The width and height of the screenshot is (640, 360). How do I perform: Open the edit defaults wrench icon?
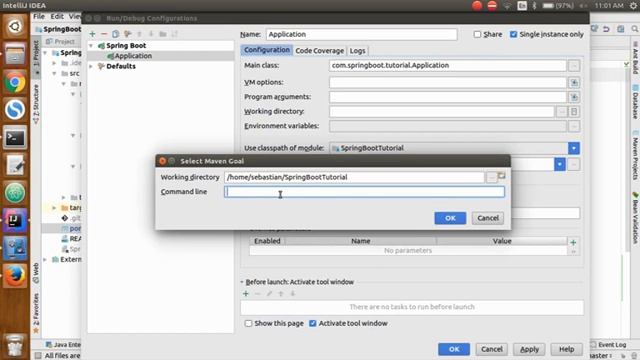(128, 34)
